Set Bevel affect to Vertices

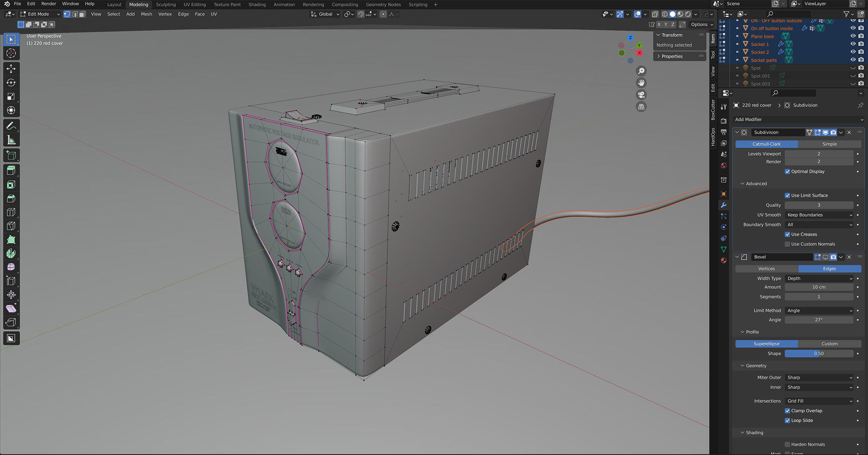(766, 269)
